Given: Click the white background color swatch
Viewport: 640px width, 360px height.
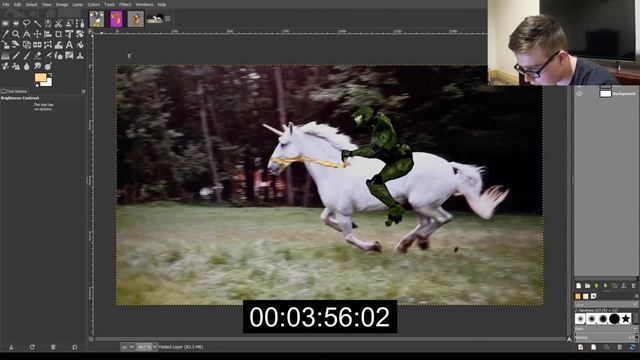Looking at the screenshot, I should pos(49,83).
